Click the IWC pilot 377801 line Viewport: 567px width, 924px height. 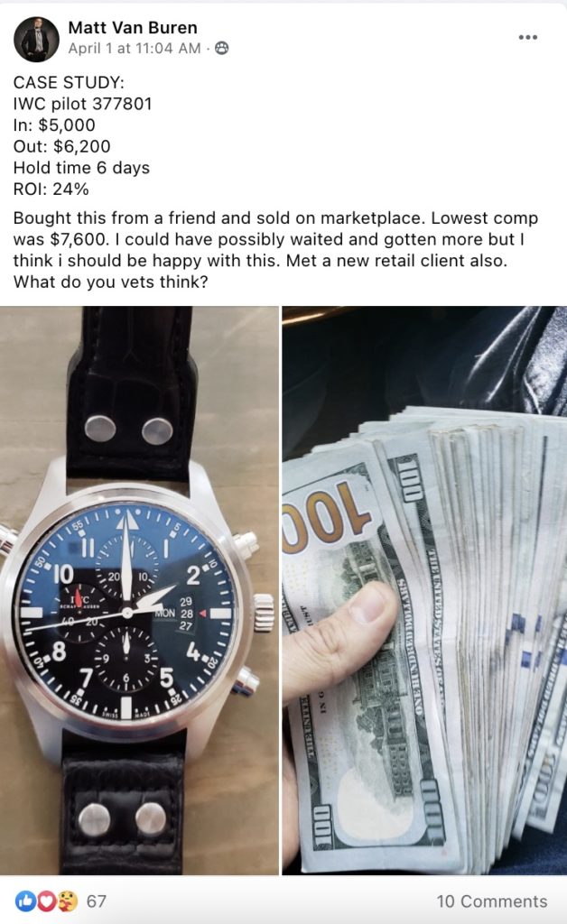(82, 104)
